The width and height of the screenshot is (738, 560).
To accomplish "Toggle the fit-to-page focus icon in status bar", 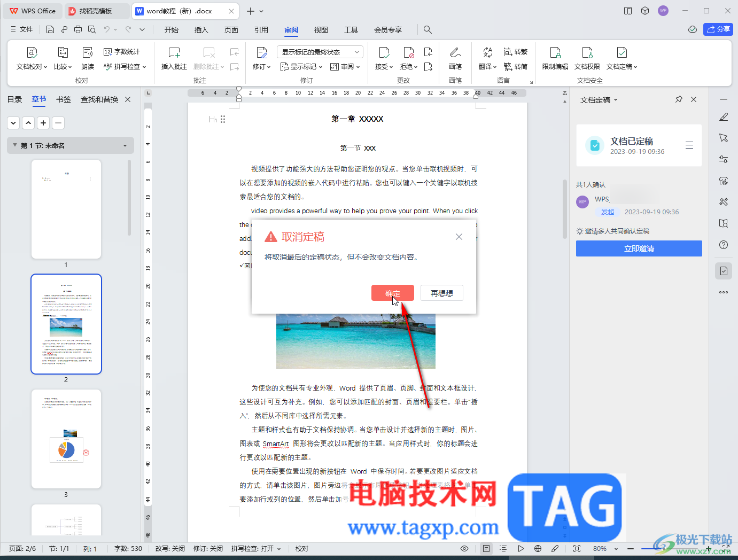I will click(577, 549).
